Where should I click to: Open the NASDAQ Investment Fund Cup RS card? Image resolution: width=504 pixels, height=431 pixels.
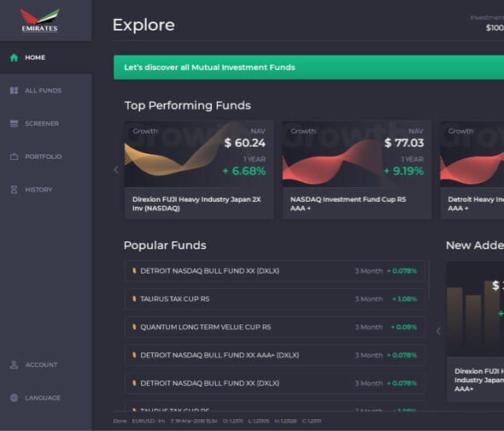[x=356, y=170]
